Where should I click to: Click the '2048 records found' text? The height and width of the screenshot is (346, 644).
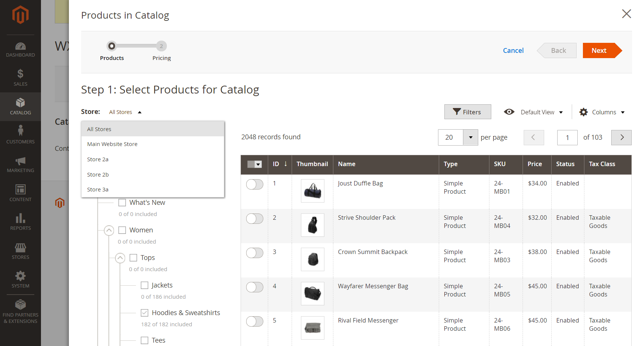[x=271, y=137]
